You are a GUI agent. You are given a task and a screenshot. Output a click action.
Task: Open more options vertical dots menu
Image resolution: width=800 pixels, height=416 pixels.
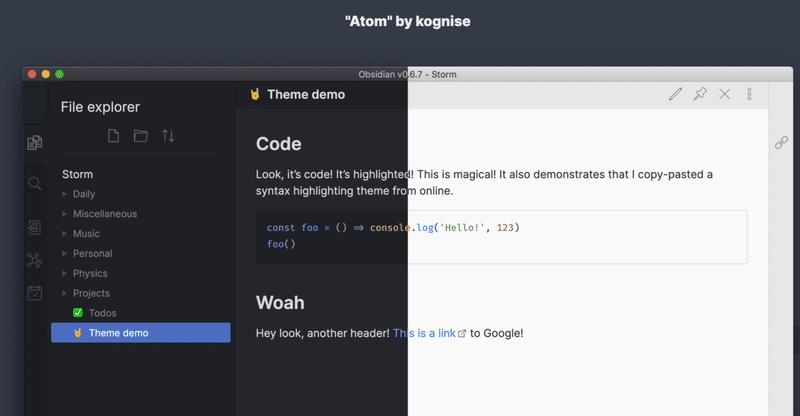749,94
